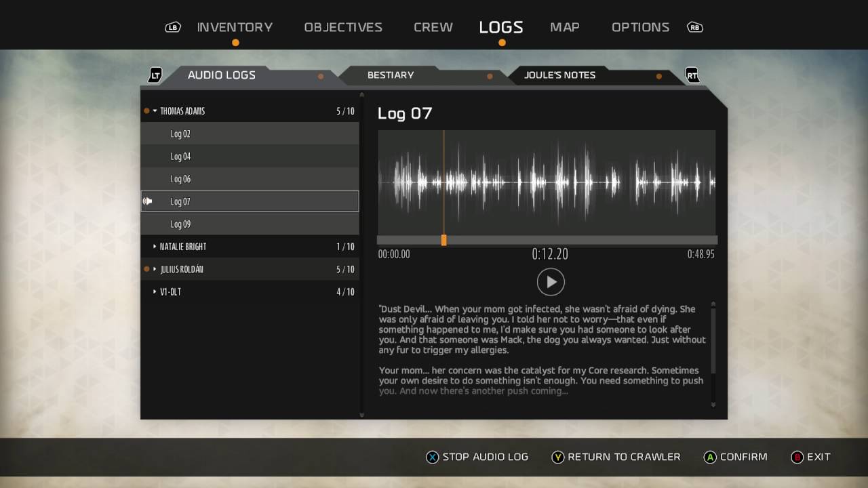Click the orange dot under Logs
The image size is (868, 488).
tap(502, 43)
